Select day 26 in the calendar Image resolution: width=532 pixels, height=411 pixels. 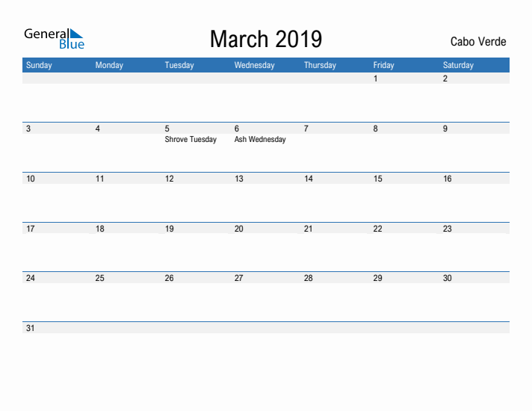coord(170,278)
